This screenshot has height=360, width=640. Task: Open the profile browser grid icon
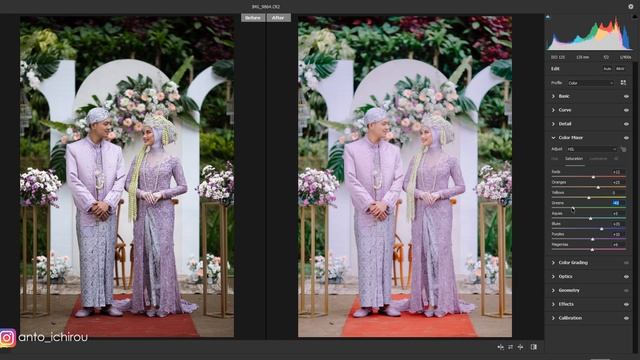point(623,82)
